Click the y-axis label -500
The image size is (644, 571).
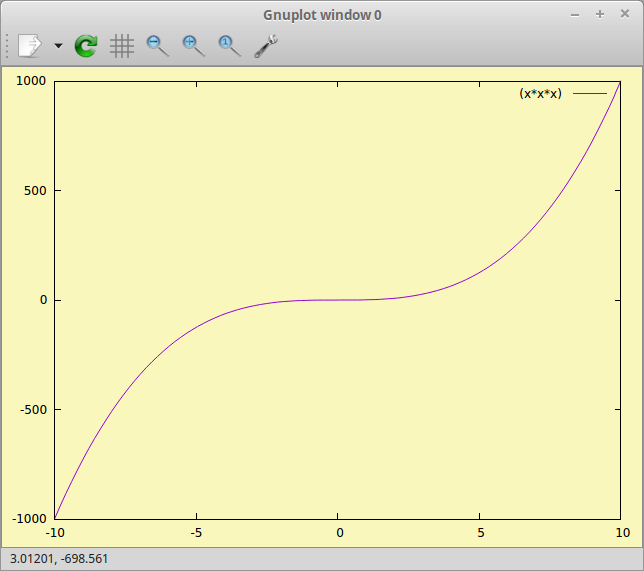pos(31,409)
